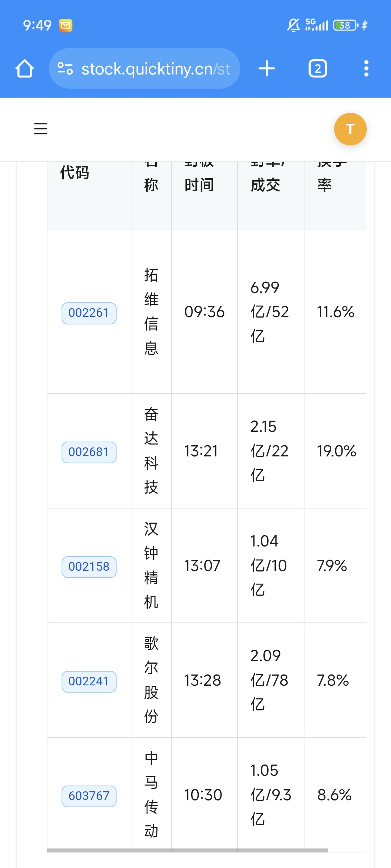
Task: Open stock code 603767 link
Action: pos(89,796)
